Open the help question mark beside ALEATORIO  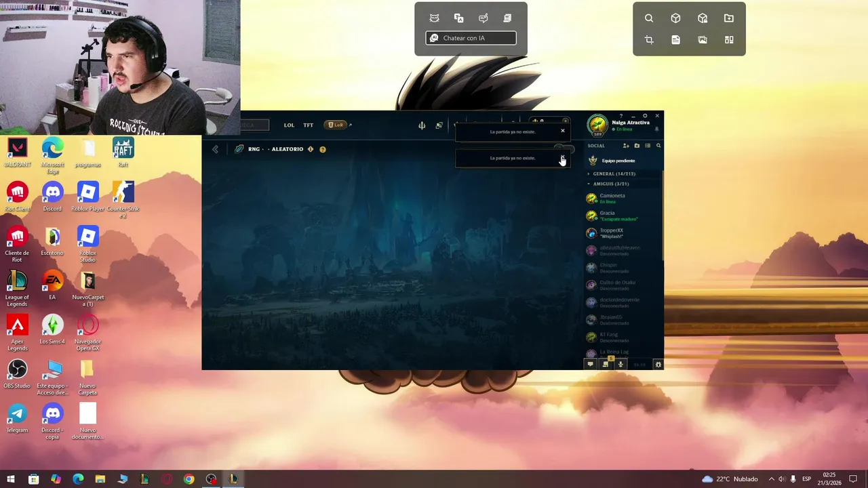pos(323,149)
